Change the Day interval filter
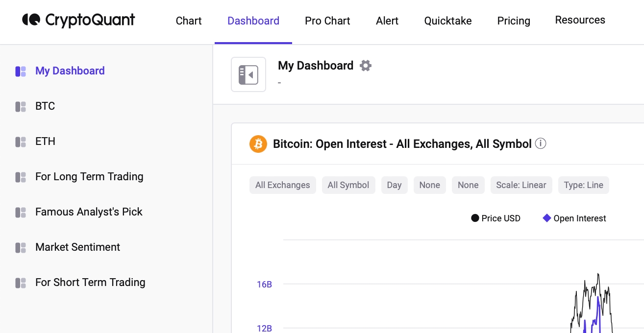 394,185
